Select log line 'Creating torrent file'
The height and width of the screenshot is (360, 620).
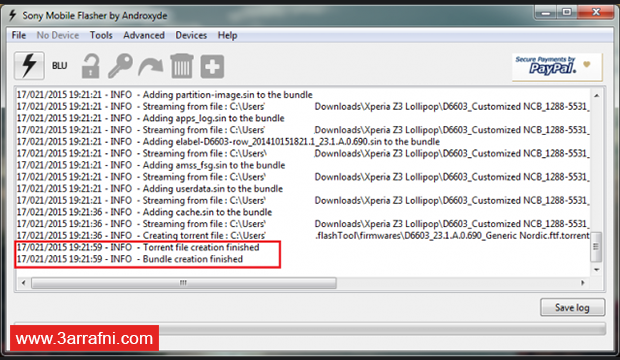point(303,235)
